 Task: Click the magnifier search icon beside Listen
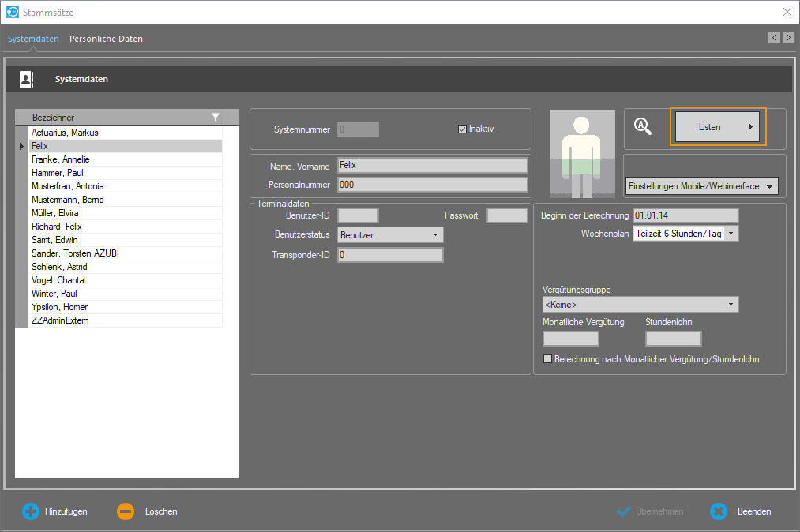click(643, 127)
